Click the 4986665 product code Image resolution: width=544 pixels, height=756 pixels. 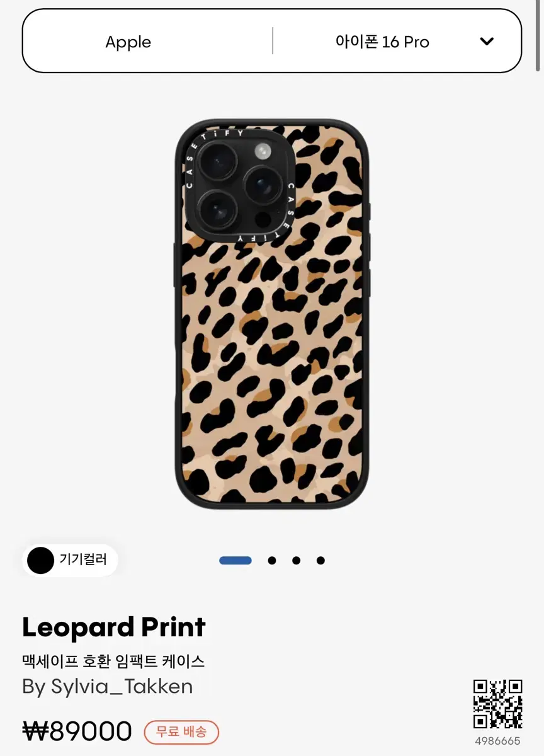click(498, 741)
